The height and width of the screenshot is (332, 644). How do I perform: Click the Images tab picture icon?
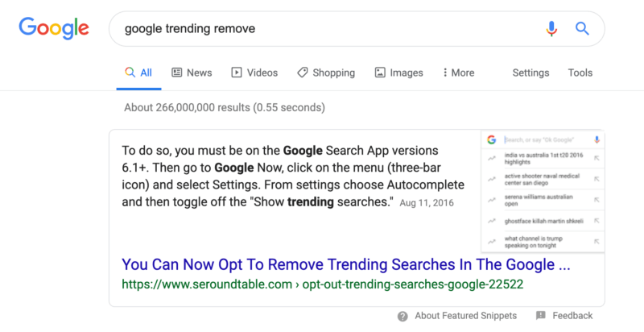[x=380, y=73]
